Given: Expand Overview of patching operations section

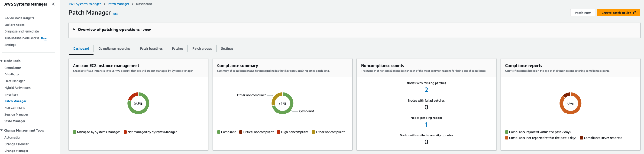Looking at the screenshot, I should click(74, 30).
